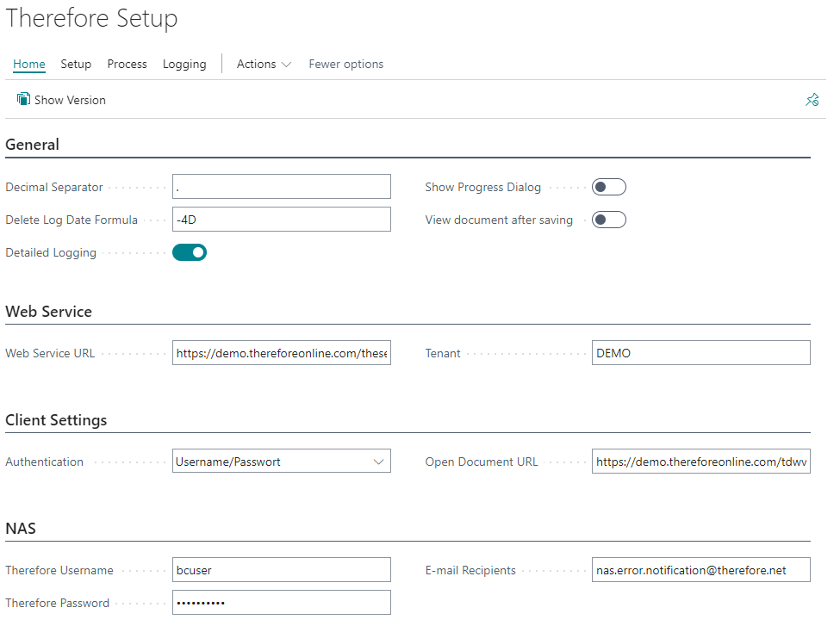Screen dimensions: 840x626
Task: Click the Decimal Separator field
Action: (281, 186)
